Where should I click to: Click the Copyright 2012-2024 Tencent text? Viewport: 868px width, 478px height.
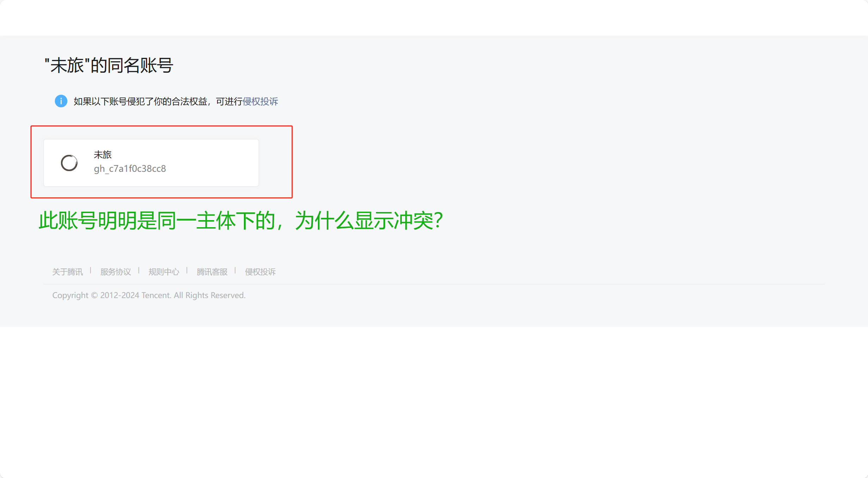149,295
